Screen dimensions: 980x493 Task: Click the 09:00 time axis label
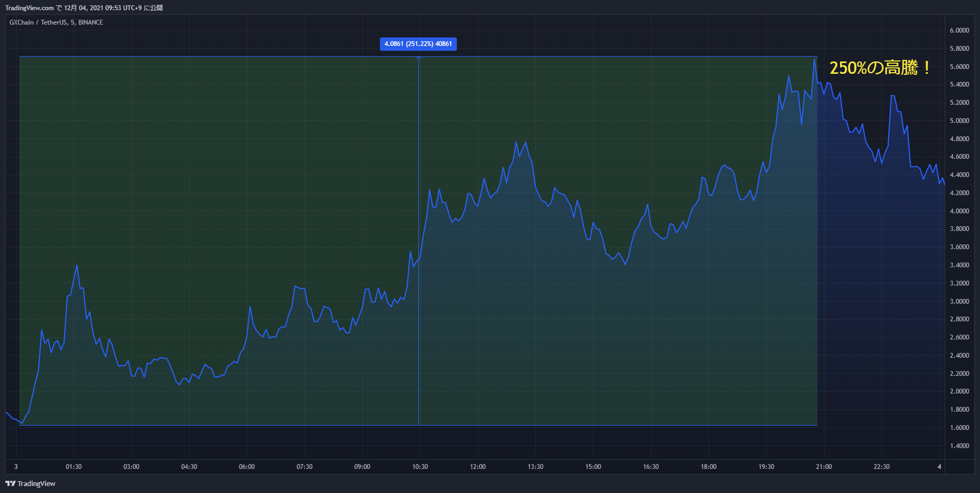pyautogui.click(x=362, y=467)
